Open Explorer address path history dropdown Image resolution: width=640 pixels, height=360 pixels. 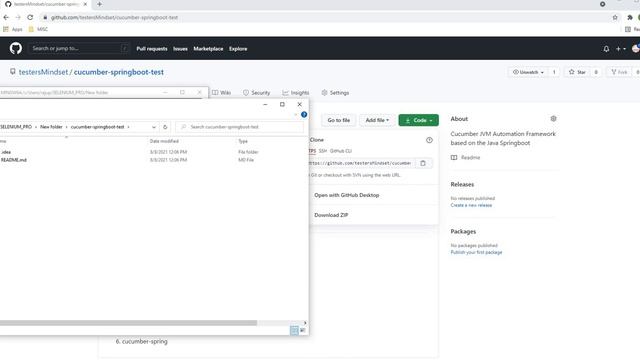point(154,127)
